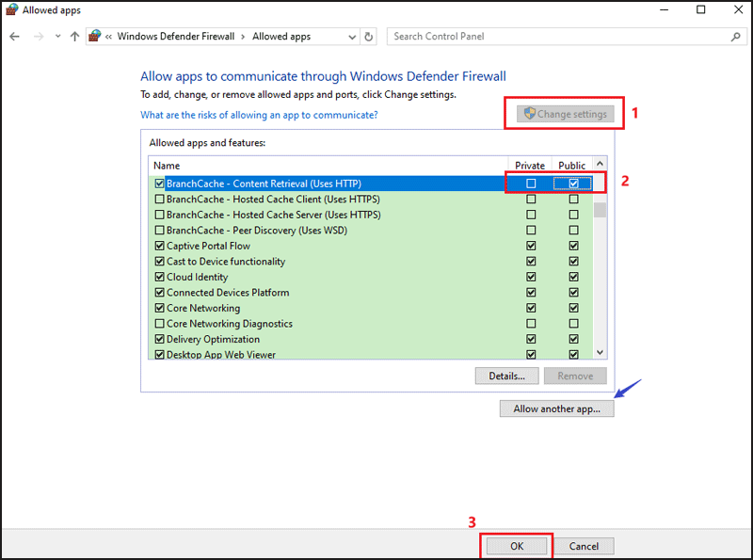The image size is (753, 560).
Task: Click the Cancel button
Action: (584, 546)
